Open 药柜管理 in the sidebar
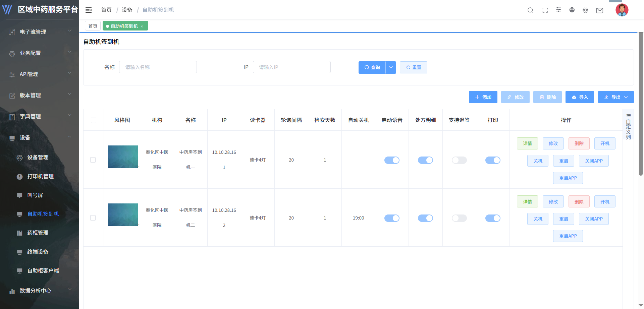 [x=38, y=233]
